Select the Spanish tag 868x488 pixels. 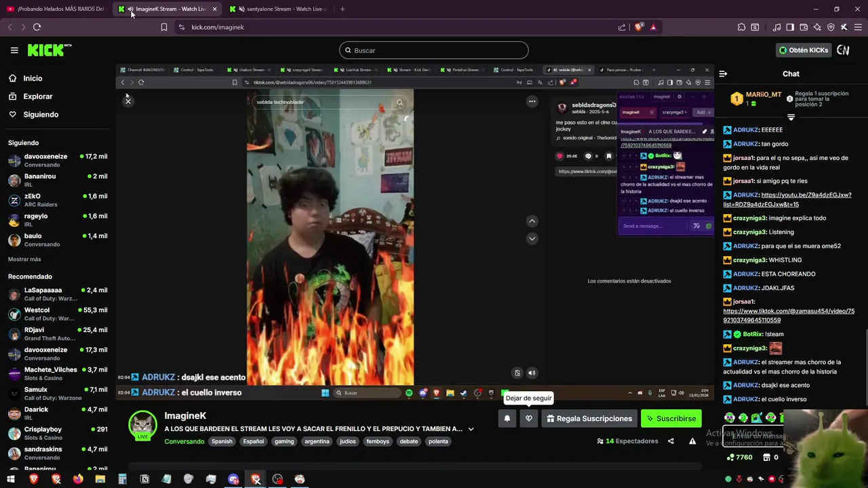pyautogui.click(x=222, y=441)
